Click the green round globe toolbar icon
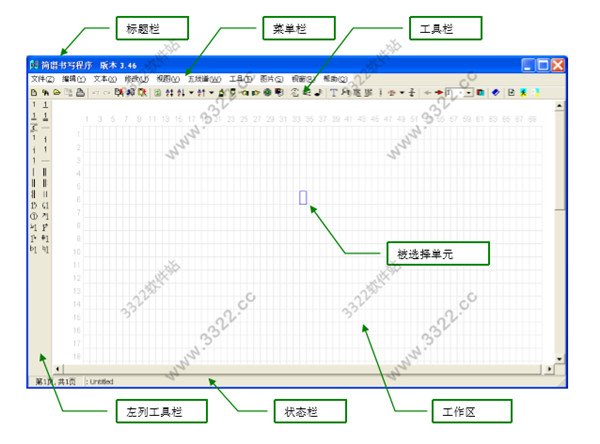This screenshot has height=444, width=600. pos(267,92)
